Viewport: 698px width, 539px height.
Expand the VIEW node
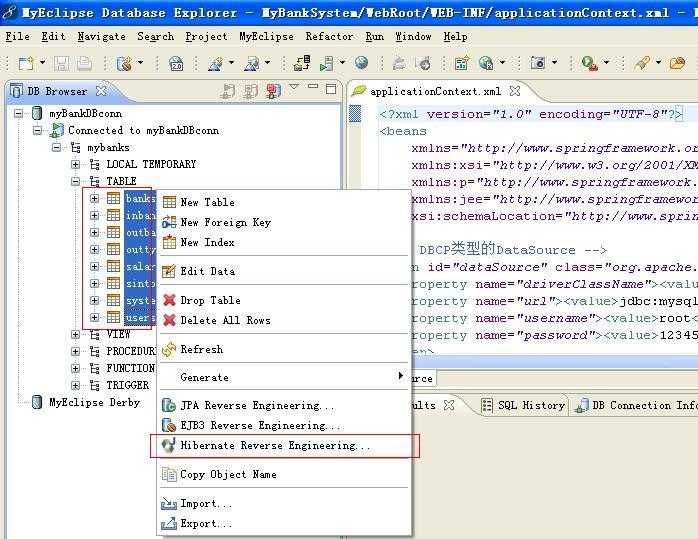(x=76, y=334)
